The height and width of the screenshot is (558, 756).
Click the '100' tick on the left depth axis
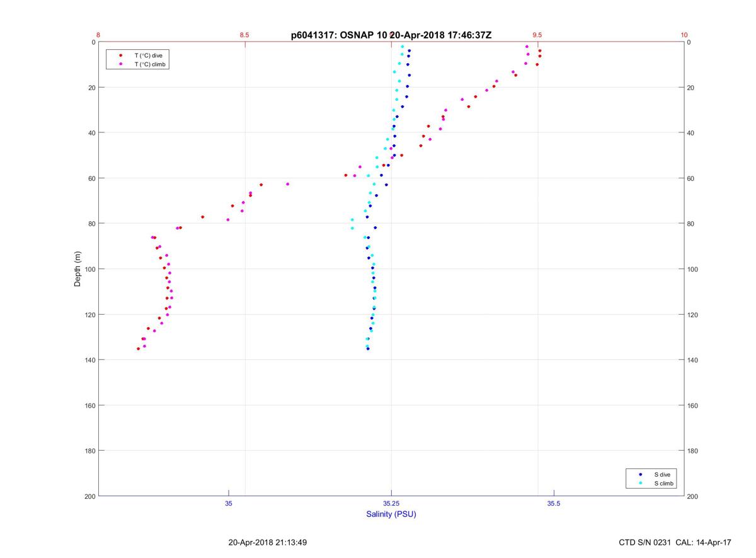[x=89, y=269]
